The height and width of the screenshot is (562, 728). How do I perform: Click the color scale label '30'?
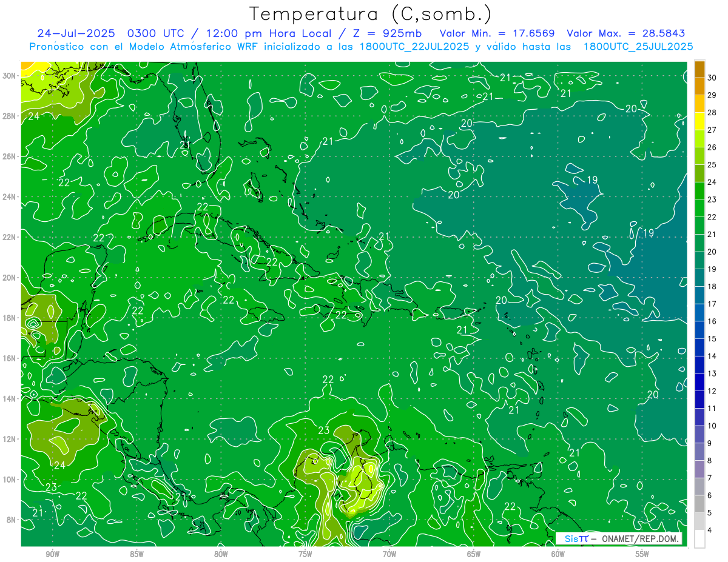pyautogui.click(x=712, y=78)
